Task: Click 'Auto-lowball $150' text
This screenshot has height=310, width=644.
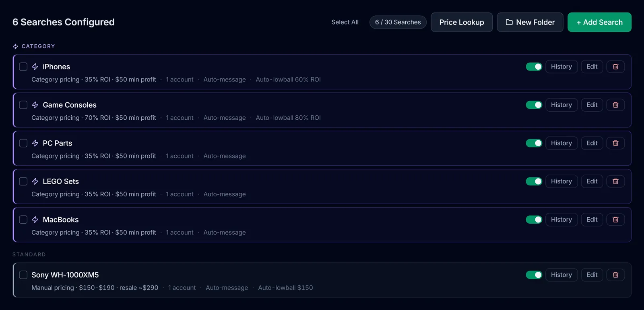Action: (x=285, y=288)
